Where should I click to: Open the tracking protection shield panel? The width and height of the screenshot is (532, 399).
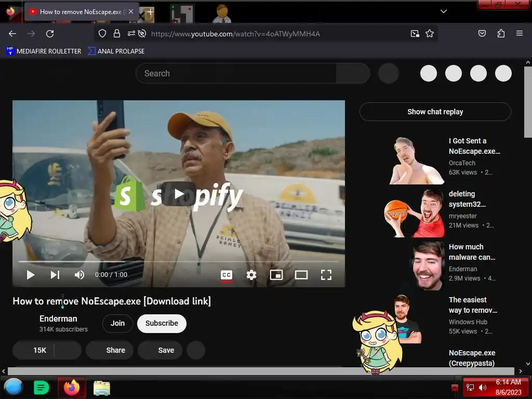(x=102, y=34)
